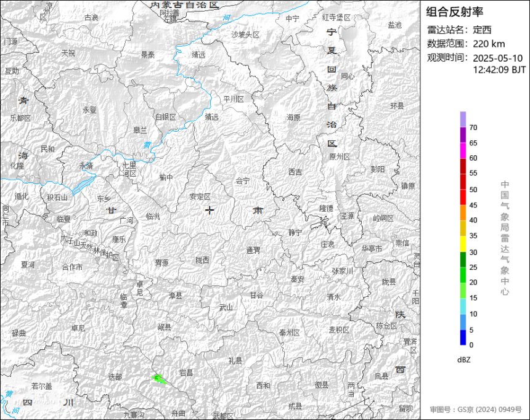Screen dimensions: 530x420
Task: Click the green radar echo near 宕昌
Action: coord(158,379)
